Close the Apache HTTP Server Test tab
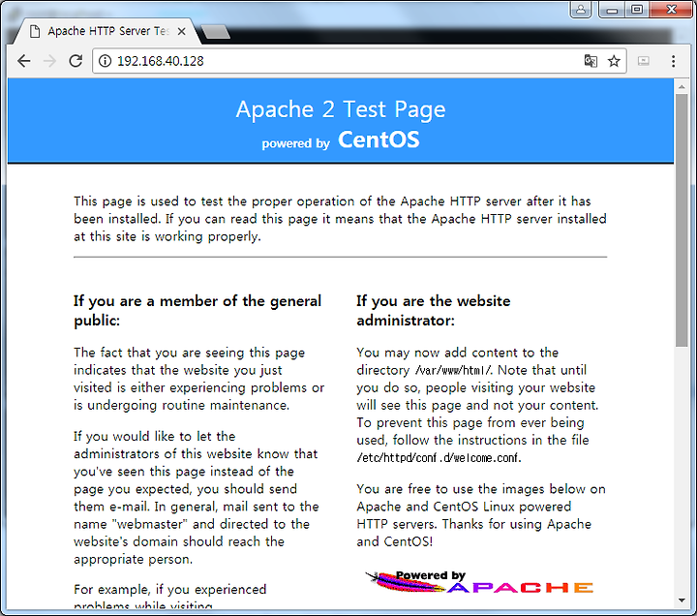The width and height of the screenshot is (697, 616). click(181, 31)
